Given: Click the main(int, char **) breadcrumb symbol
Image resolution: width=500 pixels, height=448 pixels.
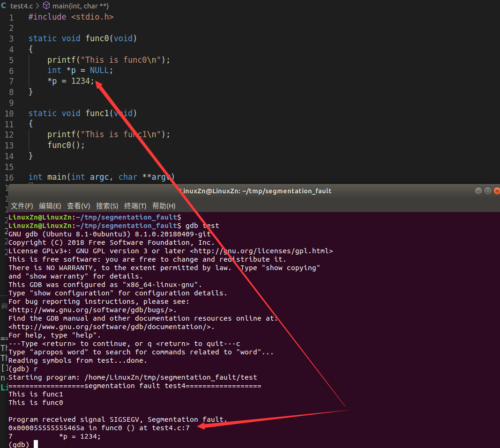Looking at the screenshot, I should point(80,6).
